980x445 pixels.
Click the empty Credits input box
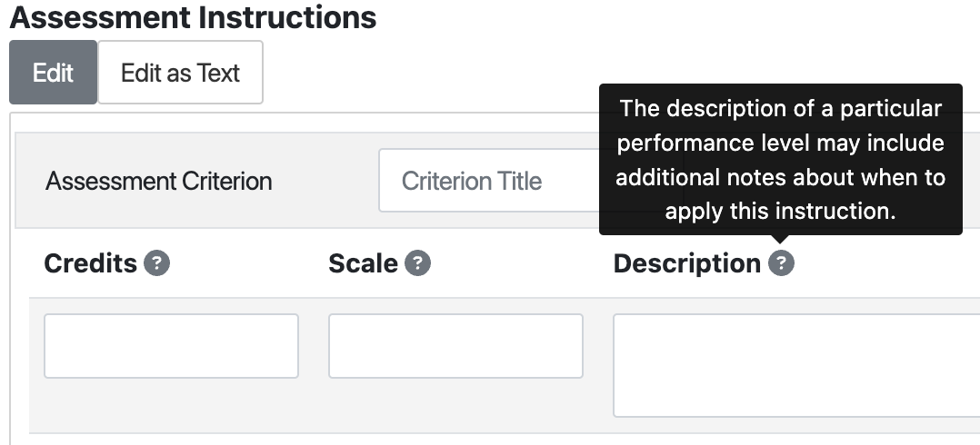[x=171, y=346]
